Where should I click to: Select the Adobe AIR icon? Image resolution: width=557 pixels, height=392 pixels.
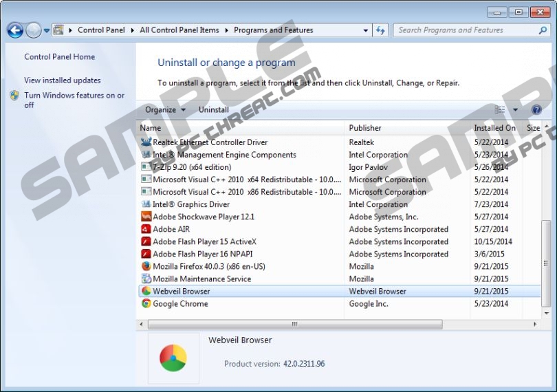coord(146,229)
